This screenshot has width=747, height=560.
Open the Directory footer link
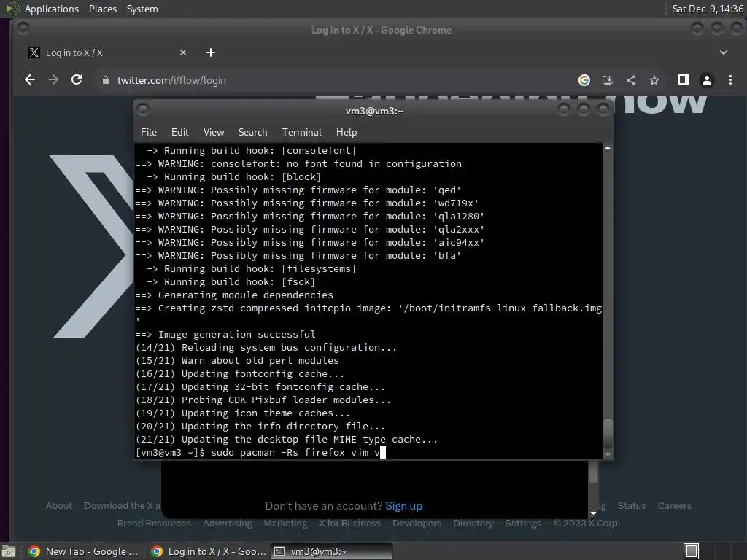[473, 523]
